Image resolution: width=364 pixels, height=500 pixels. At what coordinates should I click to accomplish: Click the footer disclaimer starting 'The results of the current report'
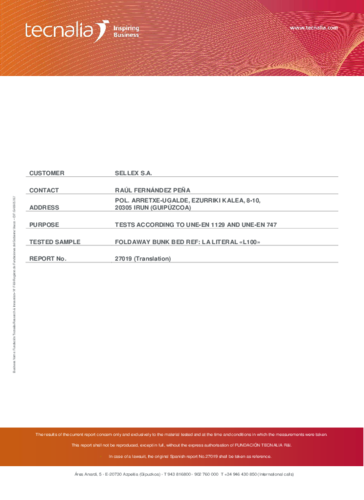[x=181, y=435]
